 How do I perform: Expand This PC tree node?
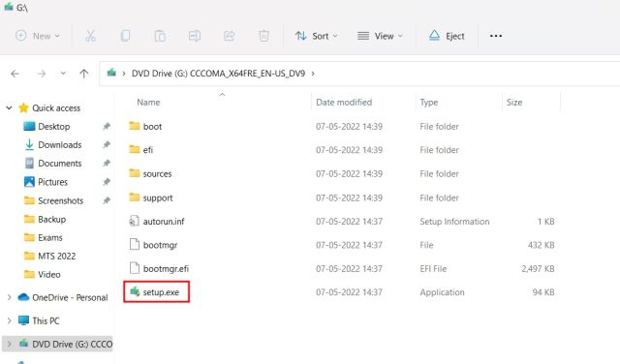tap(9, 320)
